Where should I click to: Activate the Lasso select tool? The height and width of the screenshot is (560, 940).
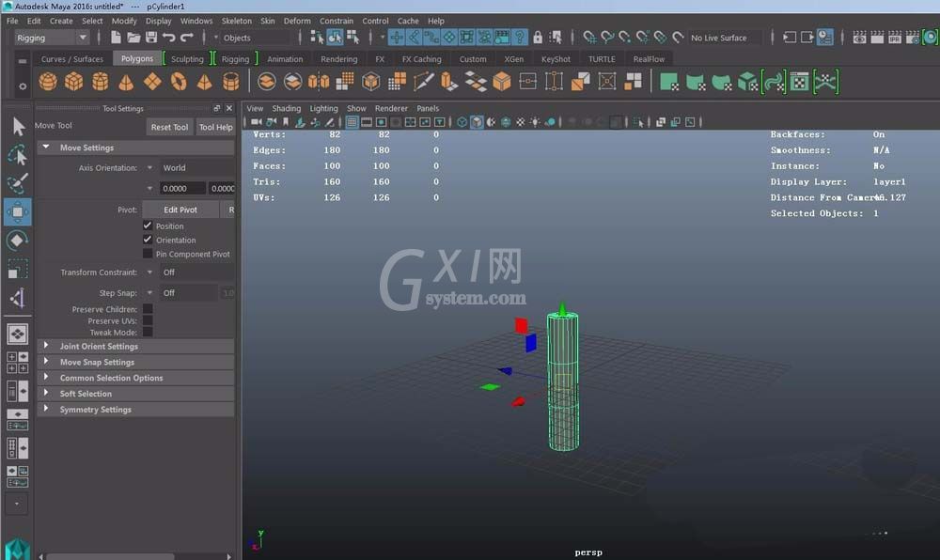pos(18,155)
